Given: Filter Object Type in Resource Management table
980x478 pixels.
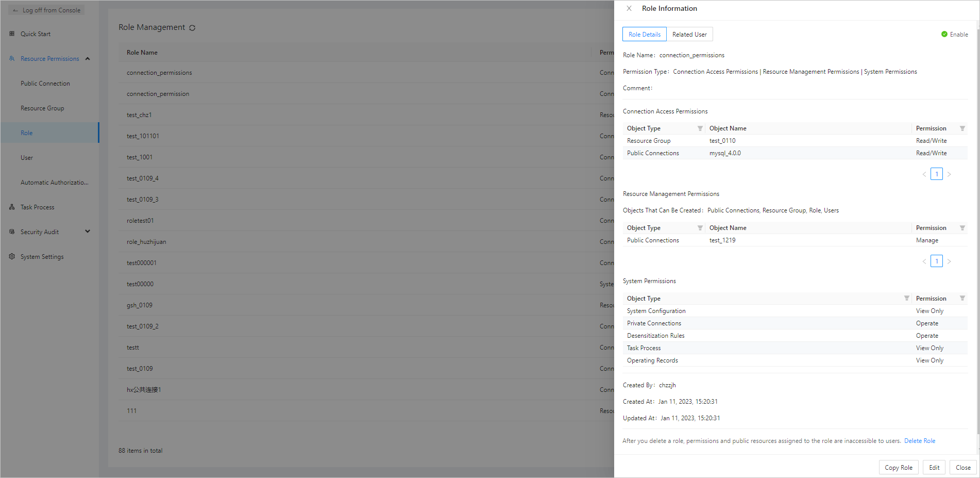Looking at the screenshot, I should pyautogui.click(x=700, y=228).
